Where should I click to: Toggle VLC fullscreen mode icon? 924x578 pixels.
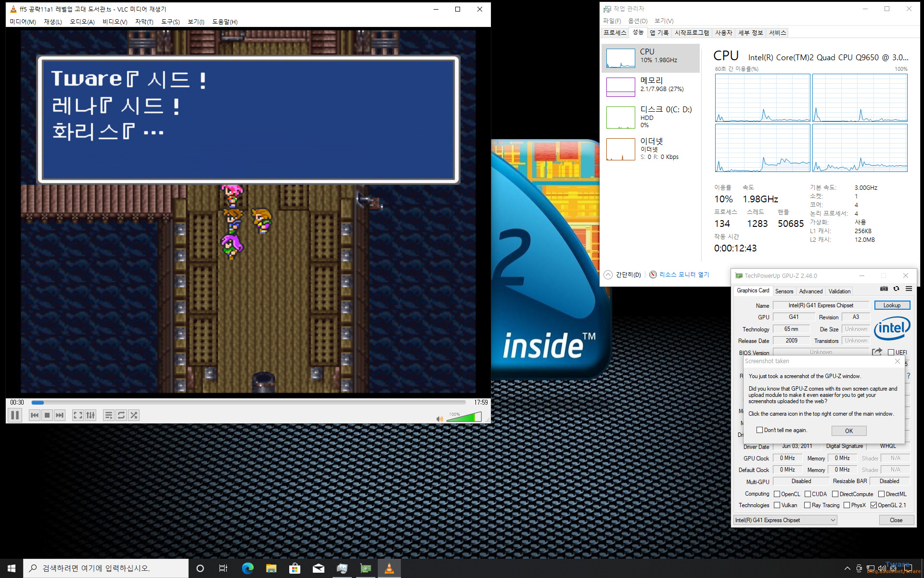point(77,415)
